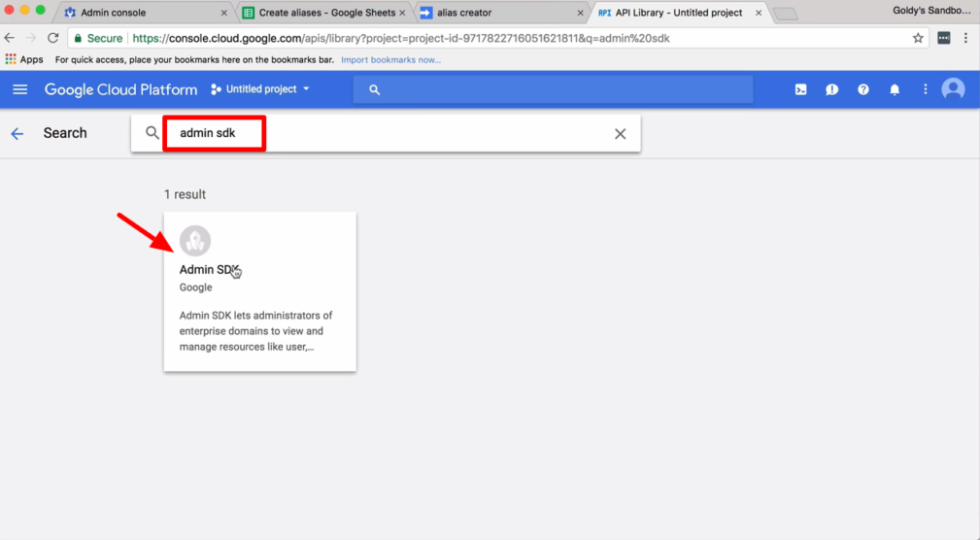Screen dimensions: 980x540
Task: Open the three-dot utilities menu in the header
Action: tap(926, 89)
